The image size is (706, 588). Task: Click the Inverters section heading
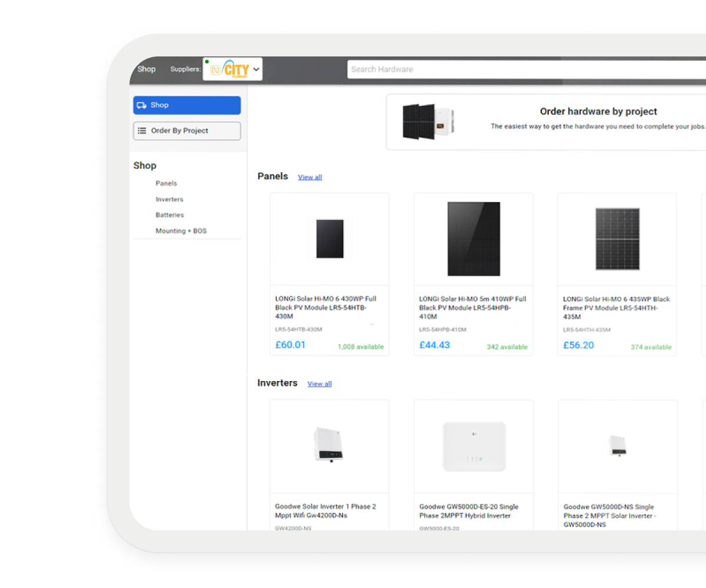coord(278,383)
